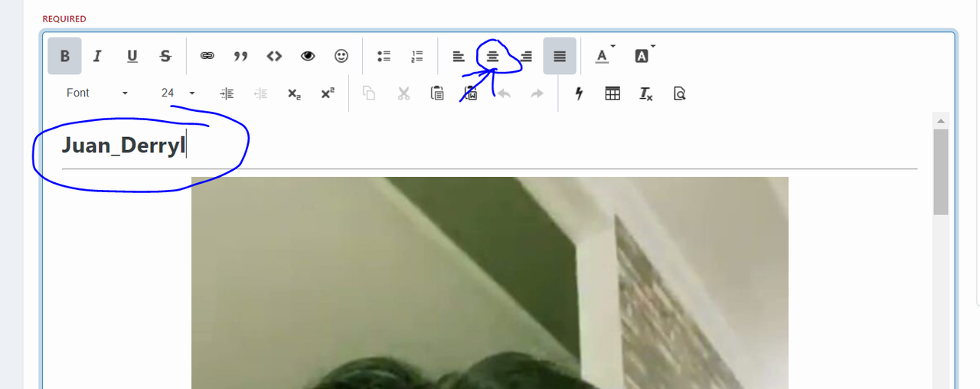
Task: Increase the indent
Action: [x=227, y=93]
